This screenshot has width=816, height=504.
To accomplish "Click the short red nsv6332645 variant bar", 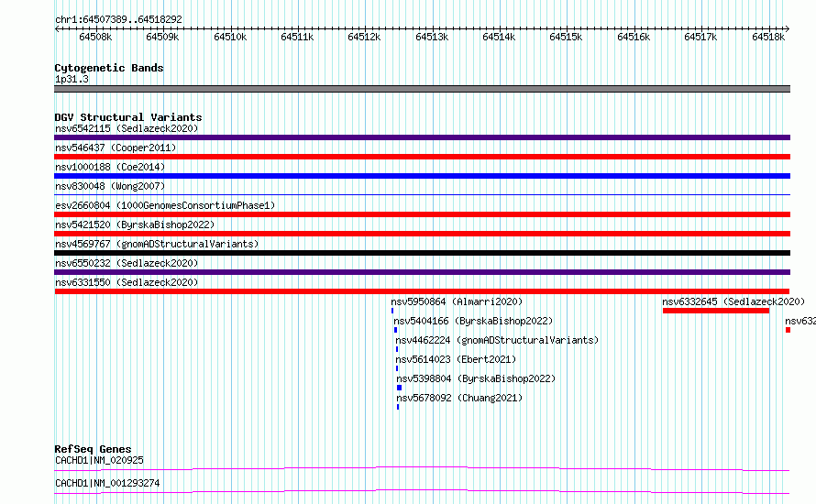I will click(x=716, y=311).
